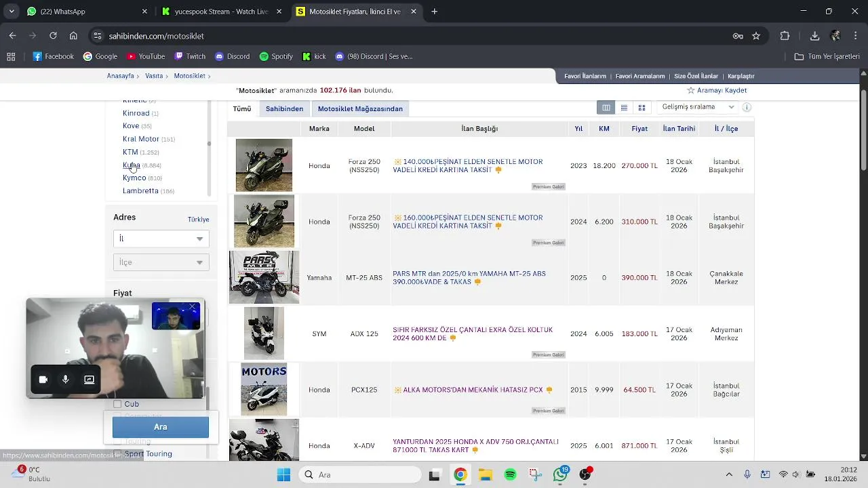Sort listings by KM column header
The height and width of the screenshot is (488, 868).
604,128
